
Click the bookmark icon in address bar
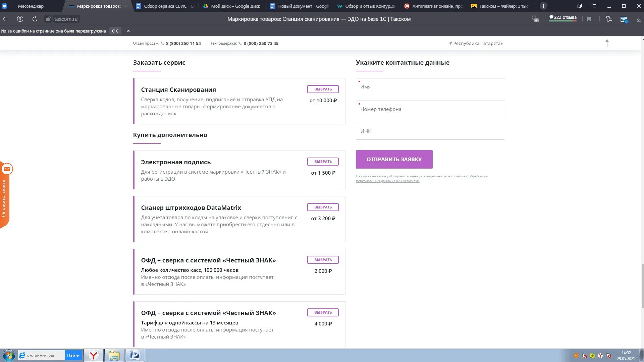point(589,19)
